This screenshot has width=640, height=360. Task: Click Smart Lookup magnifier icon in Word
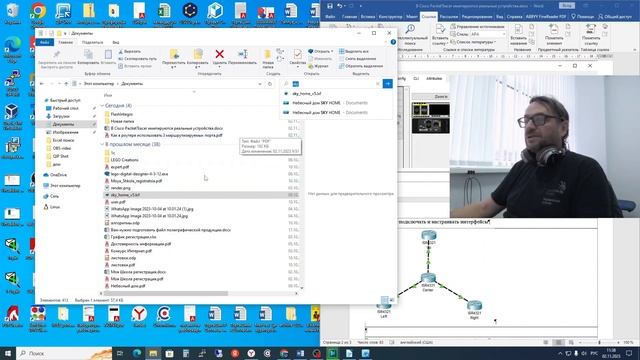click(410, 29)
